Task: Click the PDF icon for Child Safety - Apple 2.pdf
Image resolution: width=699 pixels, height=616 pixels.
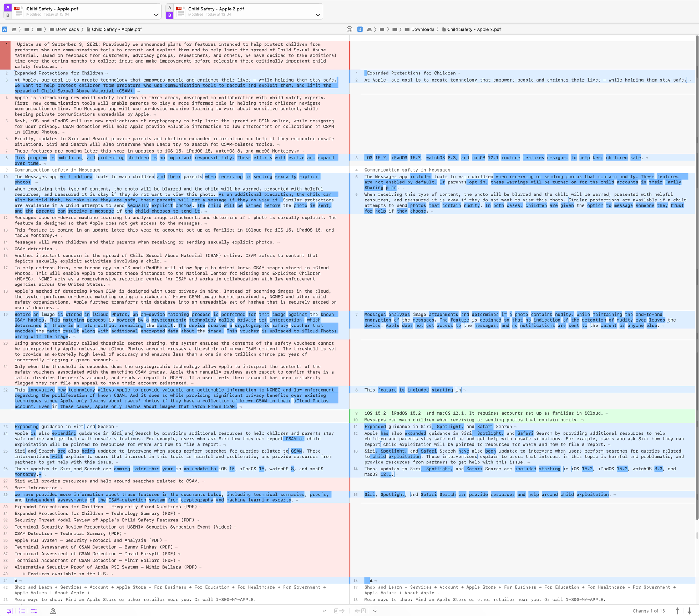Action: (181, 12)
